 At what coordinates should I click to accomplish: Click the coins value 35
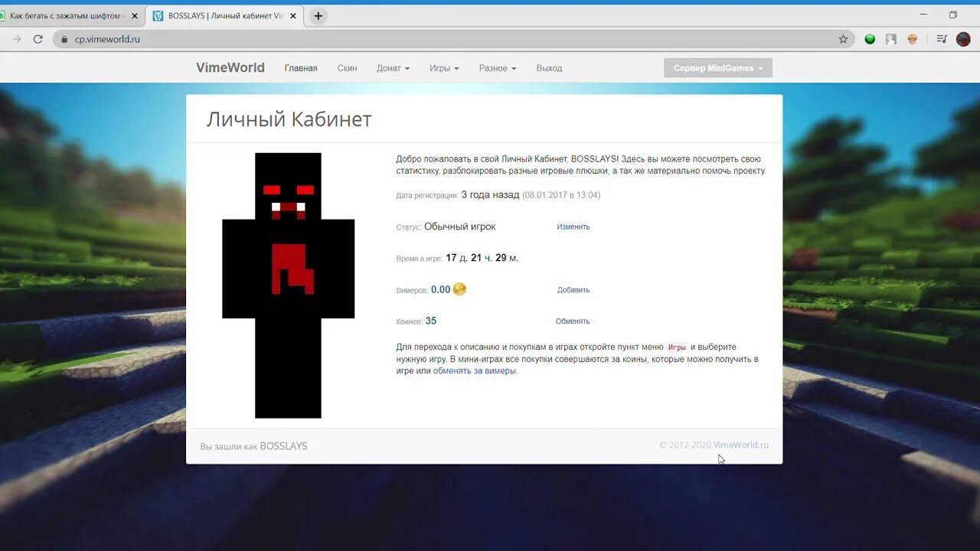(x=431, y=321)
